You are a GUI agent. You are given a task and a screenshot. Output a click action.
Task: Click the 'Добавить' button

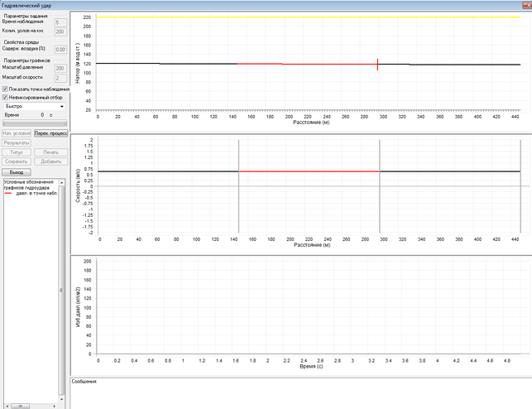[50, 161]
